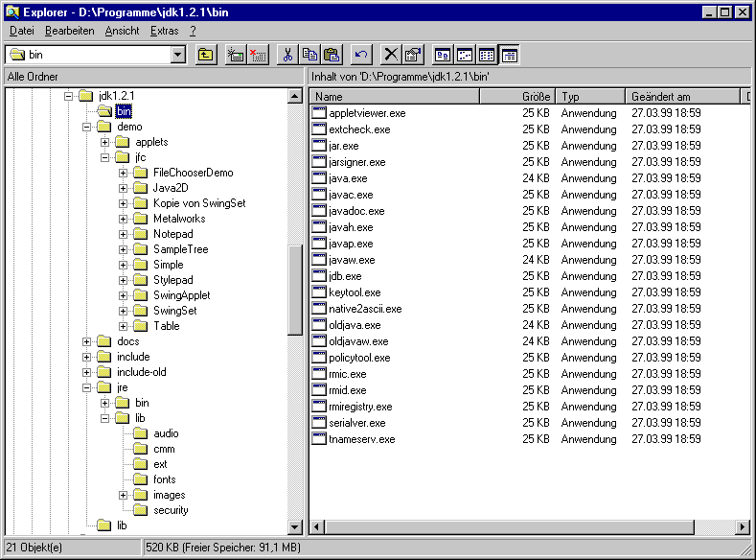Expand the Java2D folder node
This screenshot has width=756, height=560.
click(x=123, y=188)
